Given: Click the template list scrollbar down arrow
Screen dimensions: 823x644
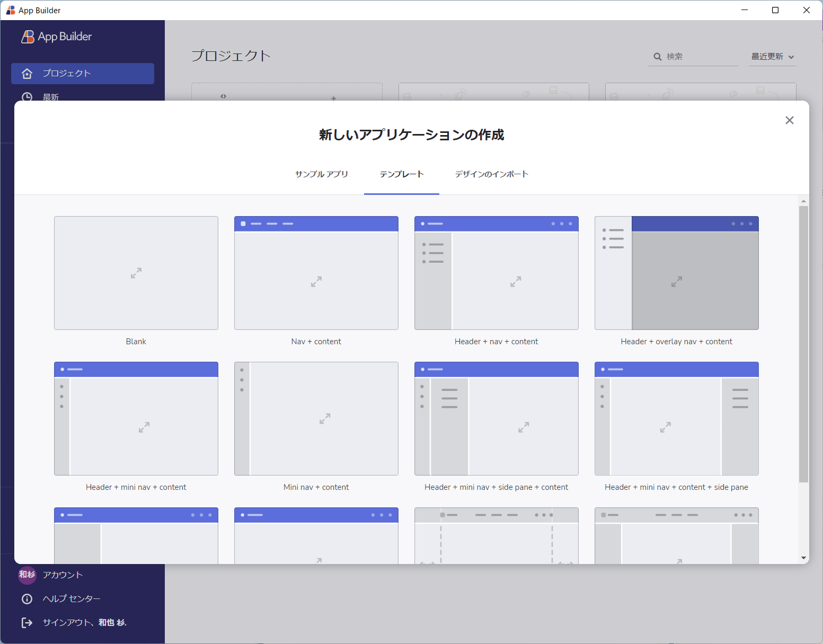Looking at the screenshot, I should pos(803,558).
